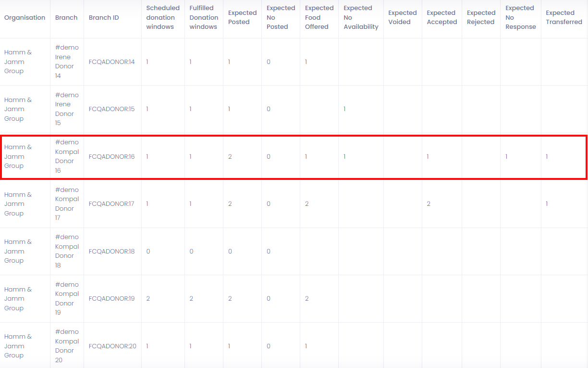Click the Fulfilled Donation windows header
588x368 pixels.
click(x=203, y=18)
